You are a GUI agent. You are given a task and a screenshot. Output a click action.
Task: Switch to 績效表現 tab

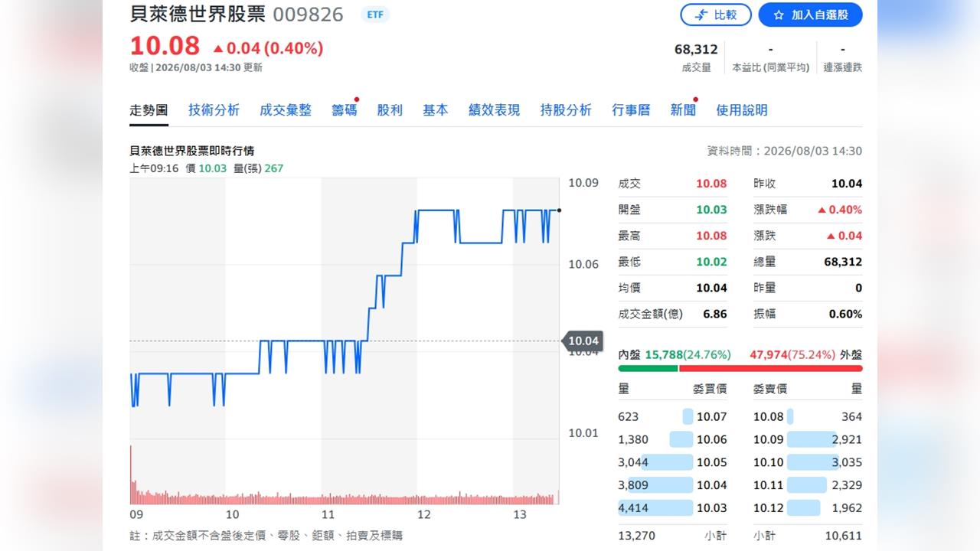[494, 110]
